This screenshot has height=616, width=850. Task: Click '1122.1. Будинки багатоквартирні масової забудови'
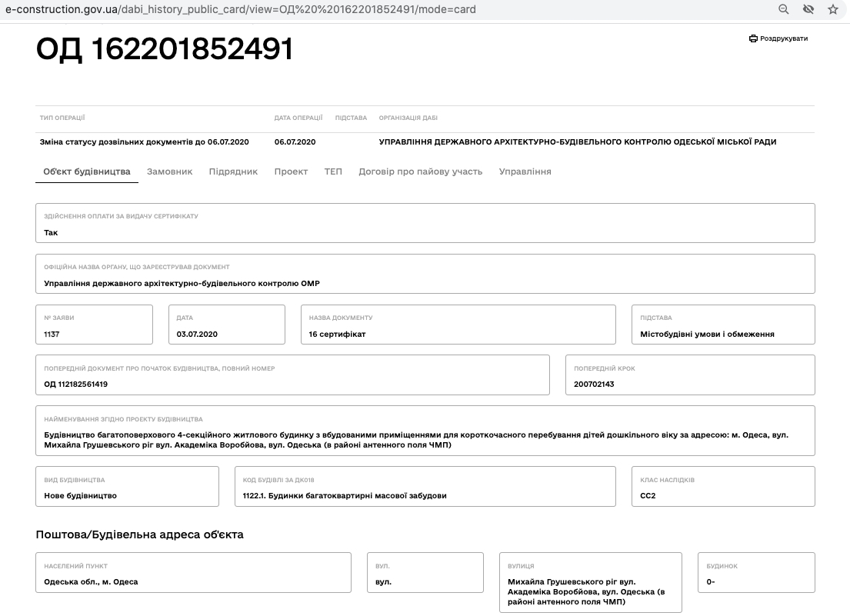coord(345,496)
